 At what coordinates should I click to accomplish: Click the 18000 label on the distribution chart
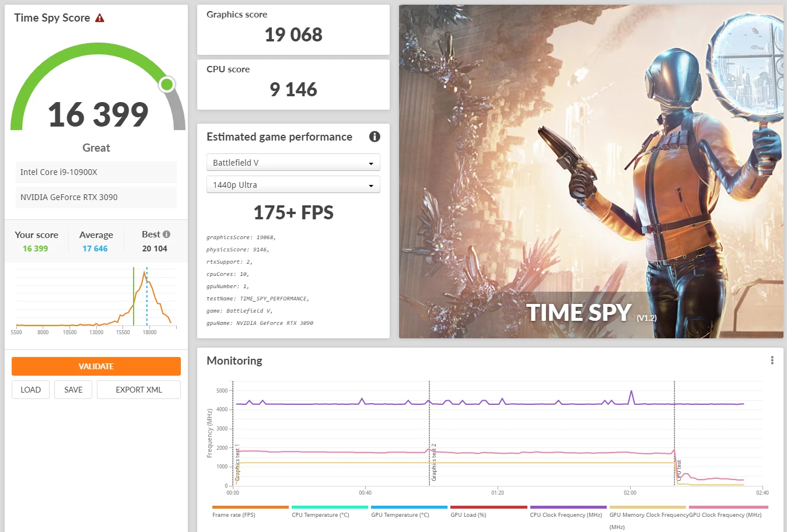click(150, 332)
